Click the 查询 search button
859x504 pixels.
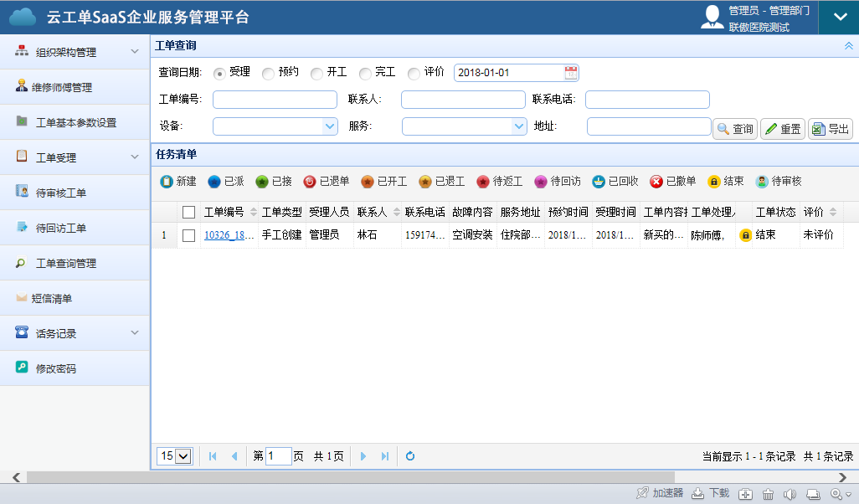click(x=735, y=129)
